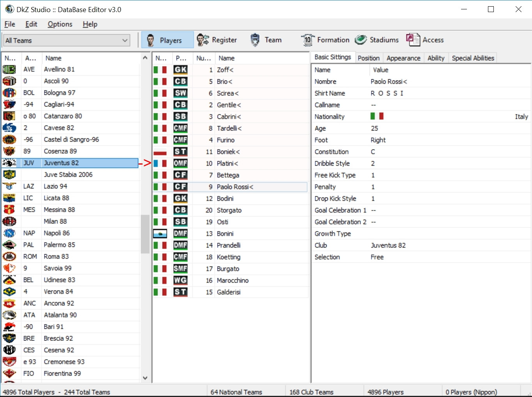Viewport: 532px width, 397px height.
Task: Sort players by Name column header
Action: coord(263,58)
